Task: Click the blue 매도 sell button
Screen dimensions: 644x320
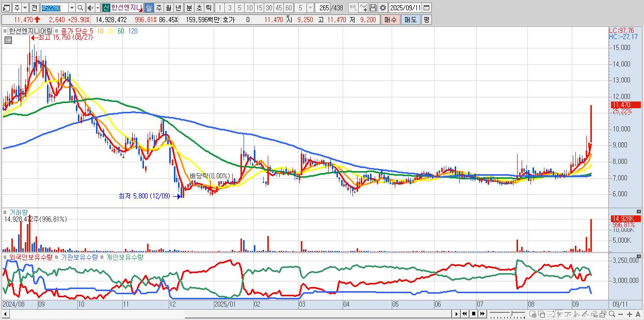Action: coord(410,20)
